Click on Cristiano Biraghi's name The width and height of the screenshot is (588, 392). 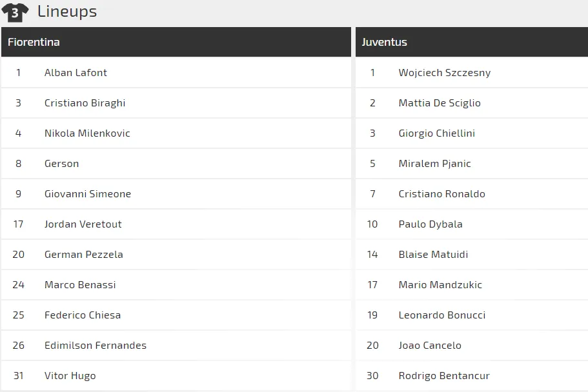click(x=85, y=103)
